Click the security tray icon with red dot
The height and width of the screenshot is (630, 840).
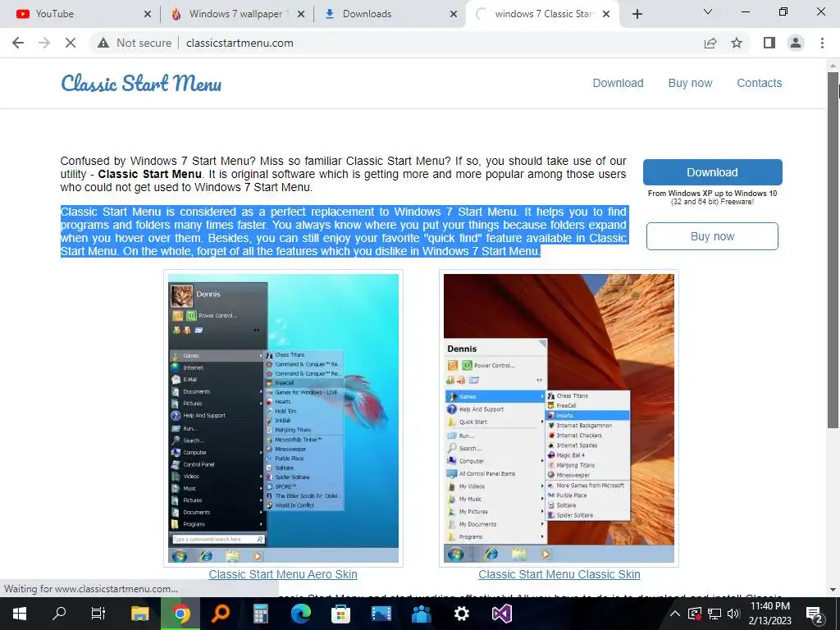coord(694,614)
